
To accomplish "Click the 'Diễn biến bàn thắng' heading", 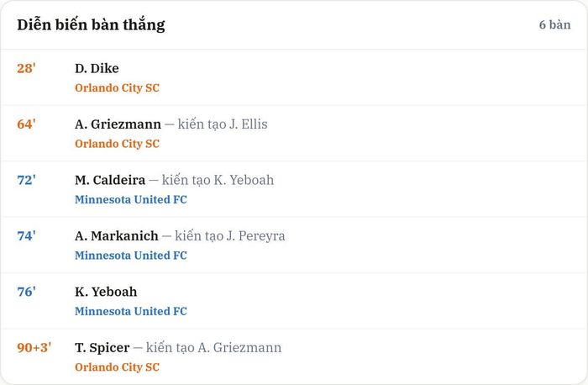I will point(91,25).
